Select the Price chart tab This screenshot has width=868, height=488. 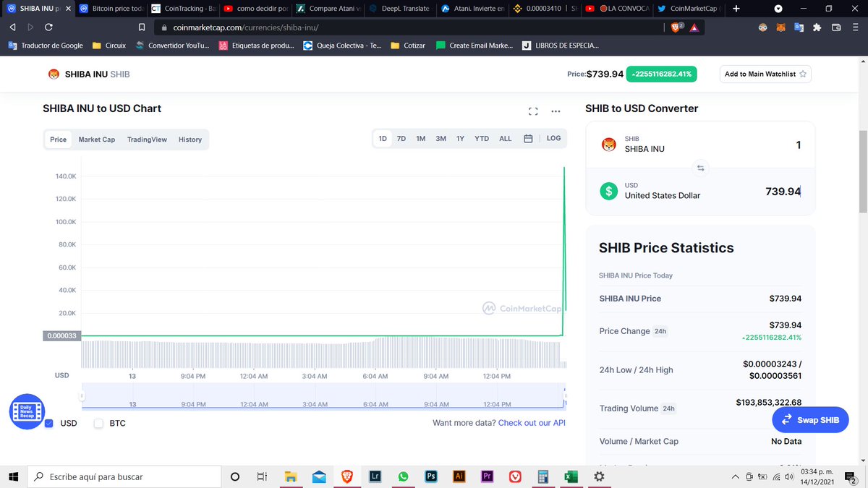pos(59,140)
